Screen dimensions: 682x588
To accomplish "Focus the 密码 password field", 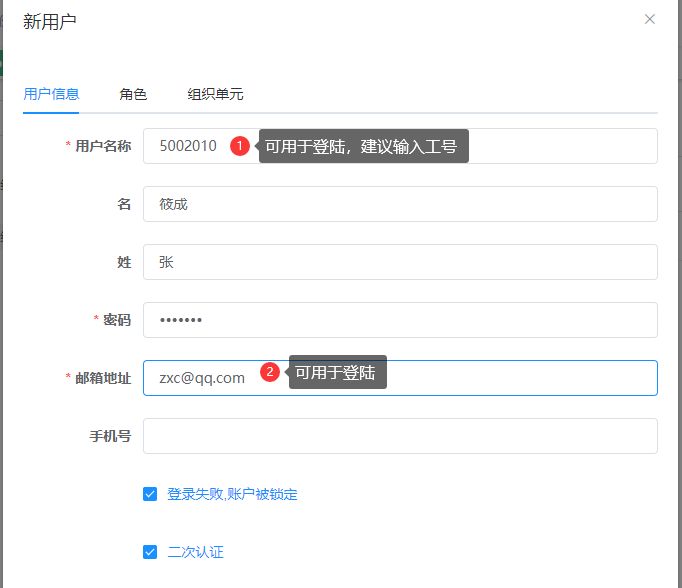I will 400,320.
